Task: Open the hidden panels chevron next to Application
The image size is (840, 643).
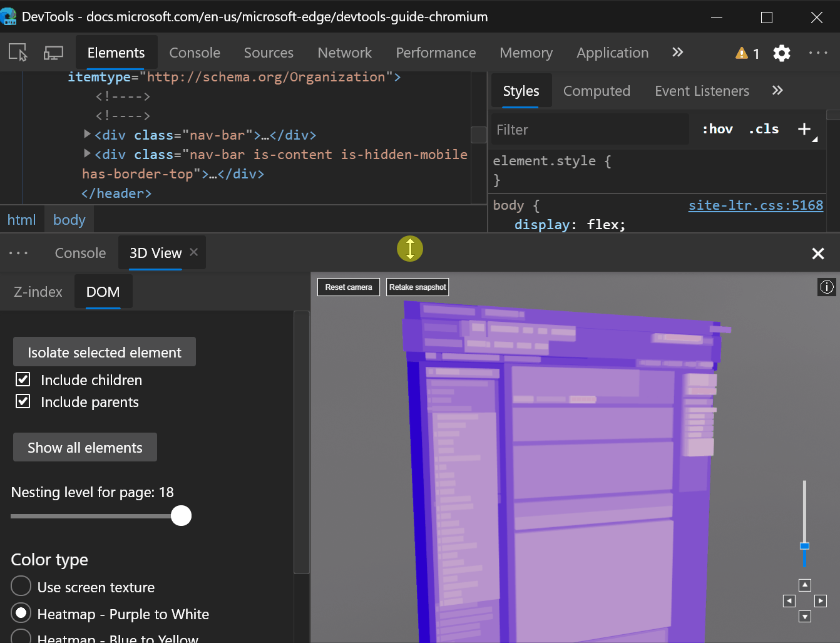Action: (677, 53)
